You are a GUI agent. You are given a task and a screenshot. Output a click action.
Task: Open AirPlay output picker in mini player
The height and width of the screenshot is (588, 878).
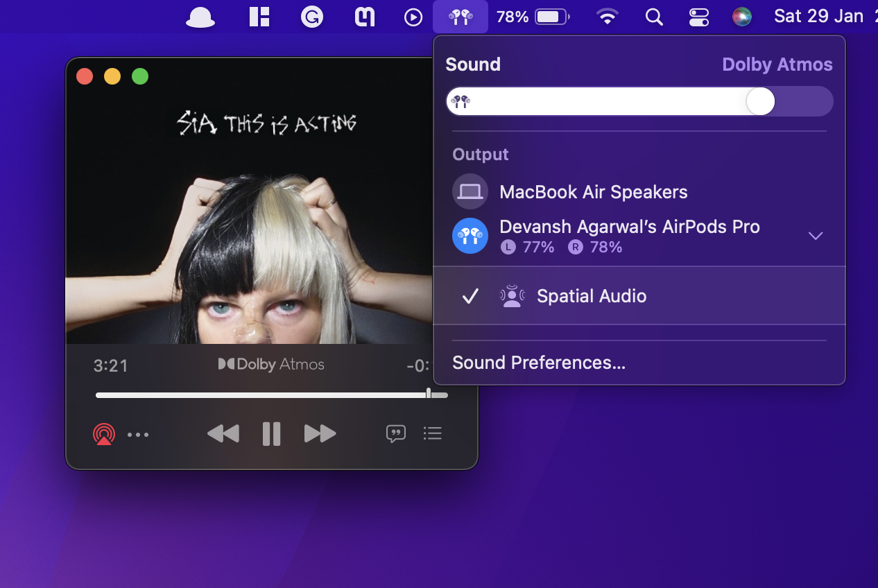(x=103, y=434)
